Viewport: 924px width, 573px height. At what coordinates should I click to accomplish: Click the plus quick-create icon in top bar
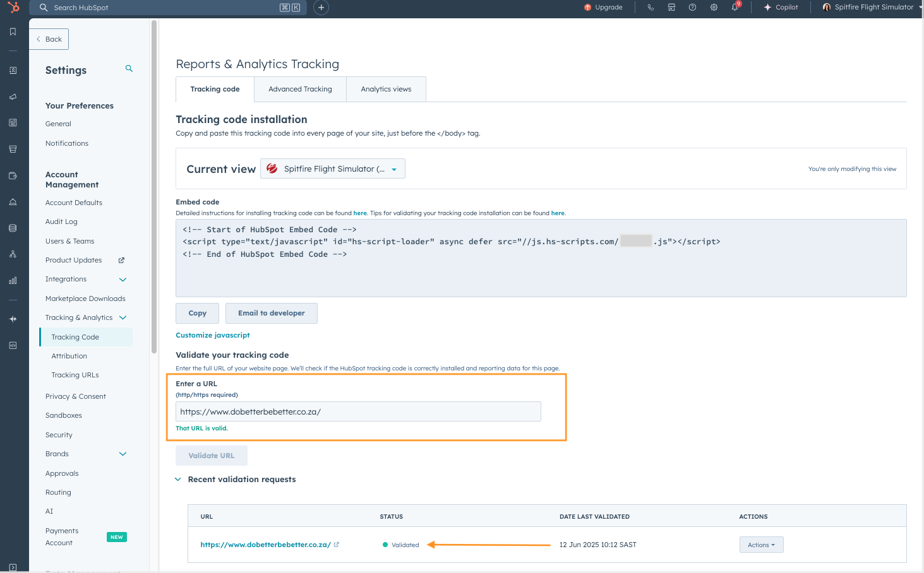pos(321,8)
